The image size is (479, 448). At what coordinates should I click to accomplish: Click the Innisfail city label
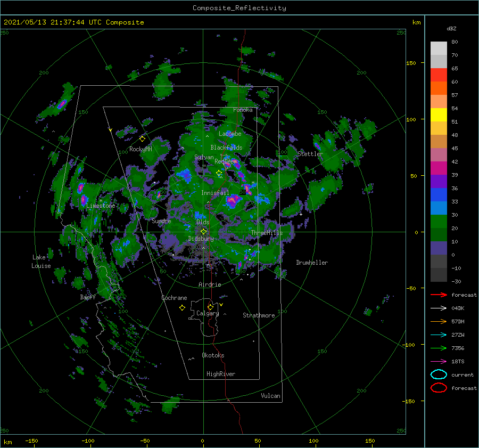[215, 193]
